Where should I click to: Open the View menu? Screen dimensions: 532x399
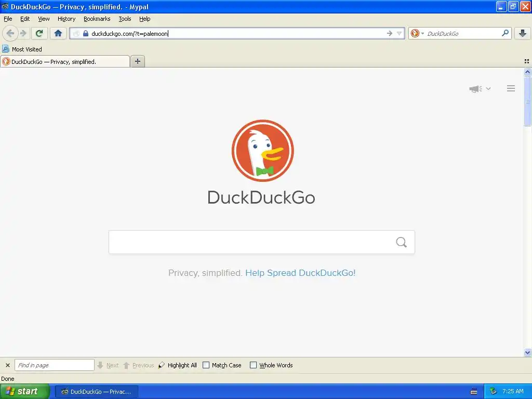point(44,19)
